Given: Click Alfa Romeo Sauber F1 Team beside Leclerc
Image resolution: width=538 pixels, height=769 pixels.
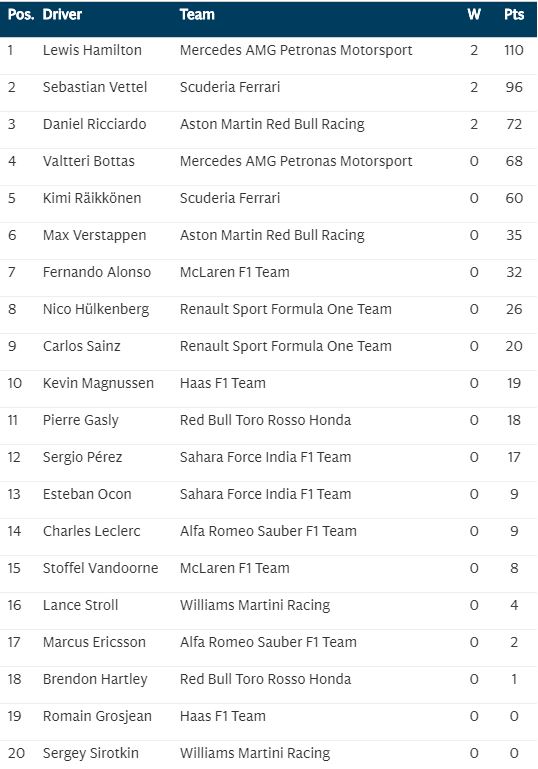Looking at the screenshot, I should click(x=268, y=531).
